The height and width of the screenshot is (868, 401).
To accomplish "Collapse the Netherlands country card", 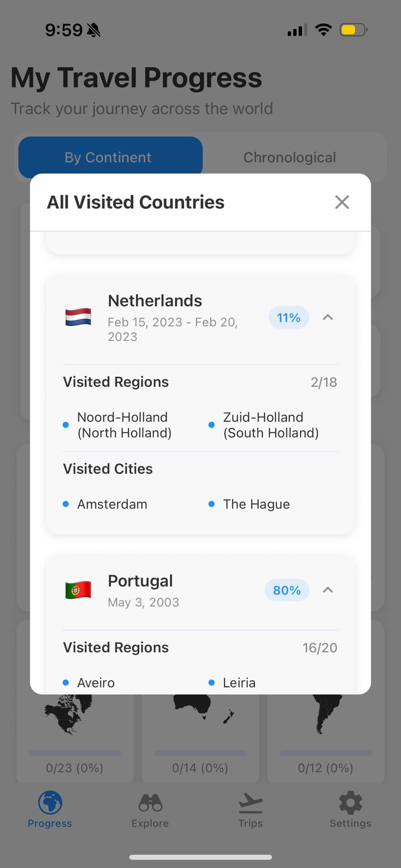I will click(328, 317).
